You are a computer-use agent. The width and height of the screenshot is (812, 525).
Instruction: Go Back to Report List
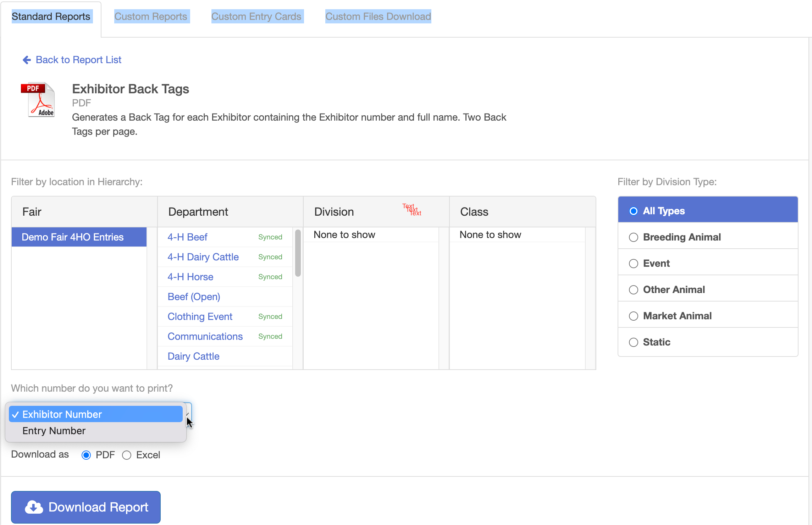coord(78,60)
